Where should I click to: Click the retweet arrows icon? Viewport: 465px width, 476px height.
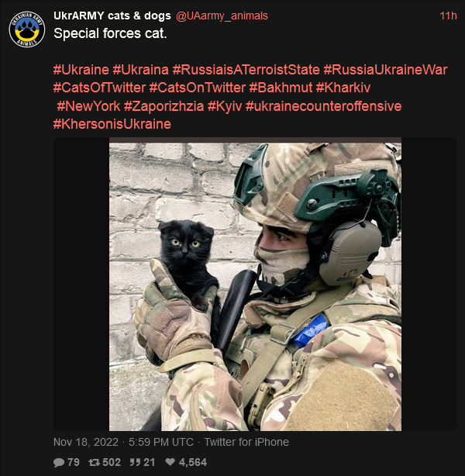[94, 462]
